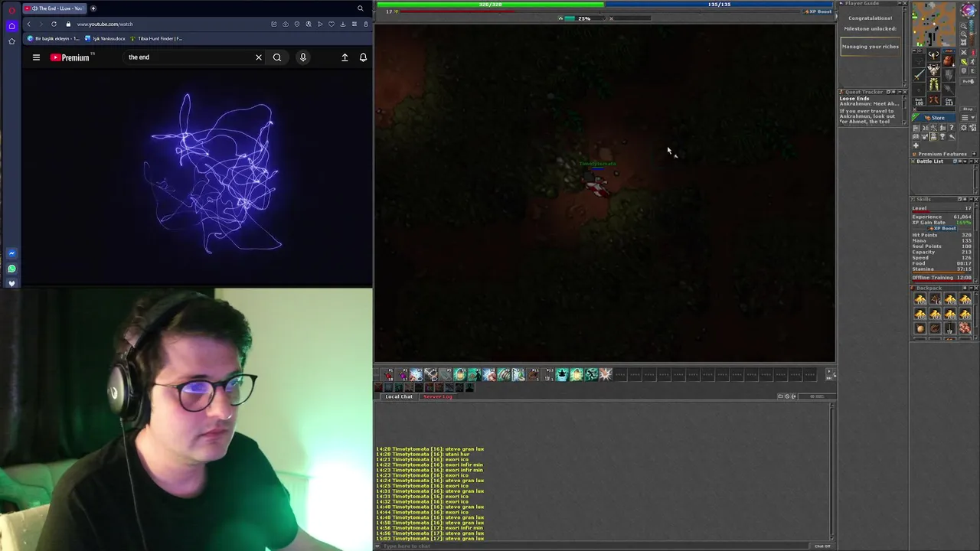This screenshot has width=980, height=551.
Task: Select 'The End - LLow' browser tab
Action: [x=55, y=8]
